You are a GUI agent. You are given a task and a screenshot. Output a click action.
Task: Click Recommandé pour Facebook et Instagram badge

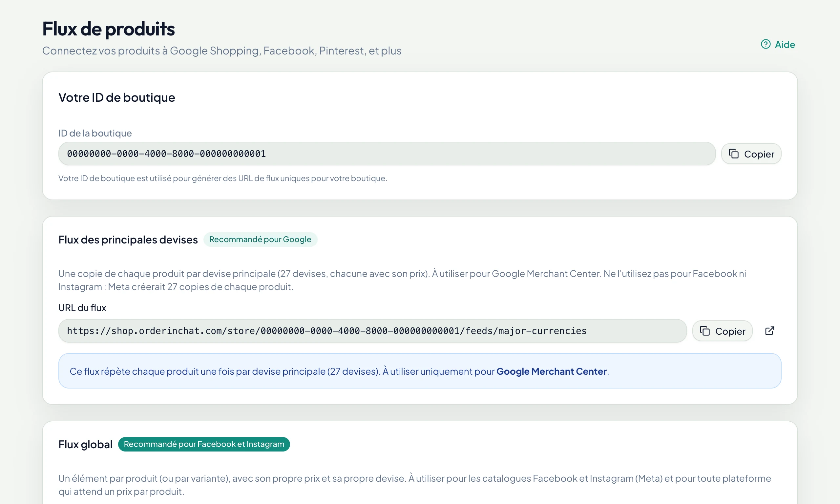pyautogui.click(x=204, y=444)
